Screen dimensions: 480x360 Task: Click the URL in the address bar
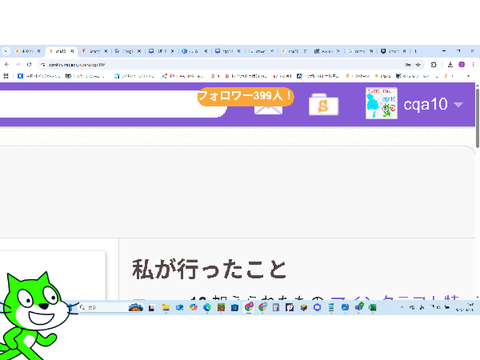coord(77,65)
